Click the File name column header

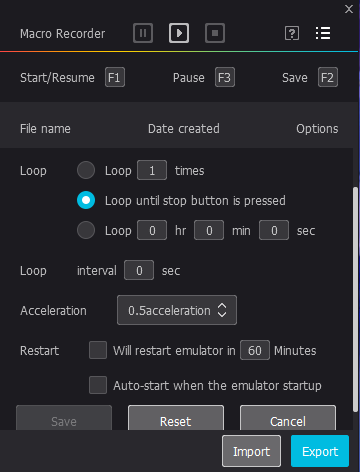click(x=45, y=129)
